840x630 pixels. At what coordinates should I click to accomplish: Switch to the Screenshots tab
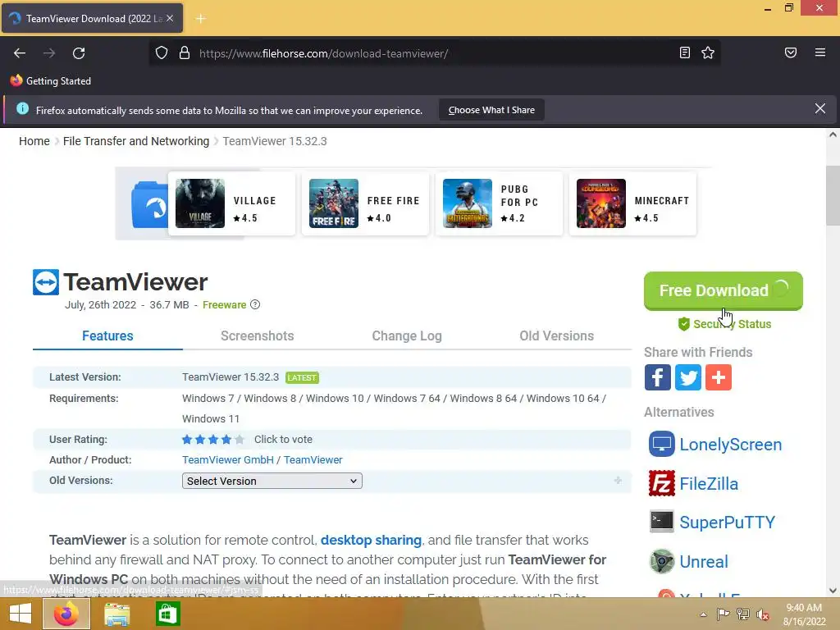[257, 336]
